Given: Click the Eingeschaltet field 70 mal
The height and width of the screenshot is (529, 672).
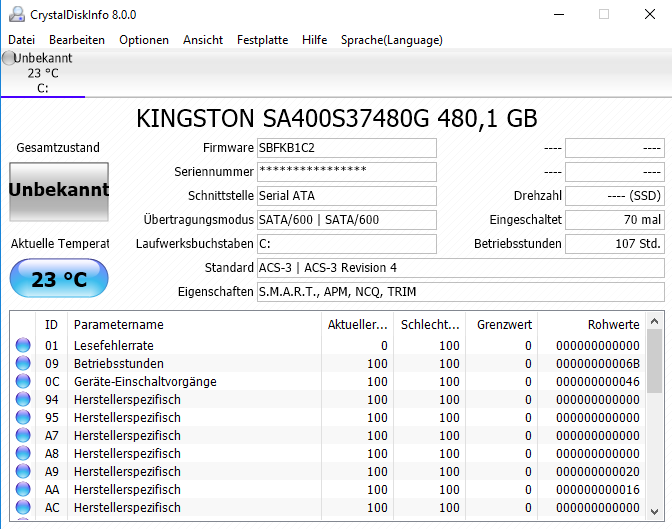Looking at the screenshot, I should (615, 220).
